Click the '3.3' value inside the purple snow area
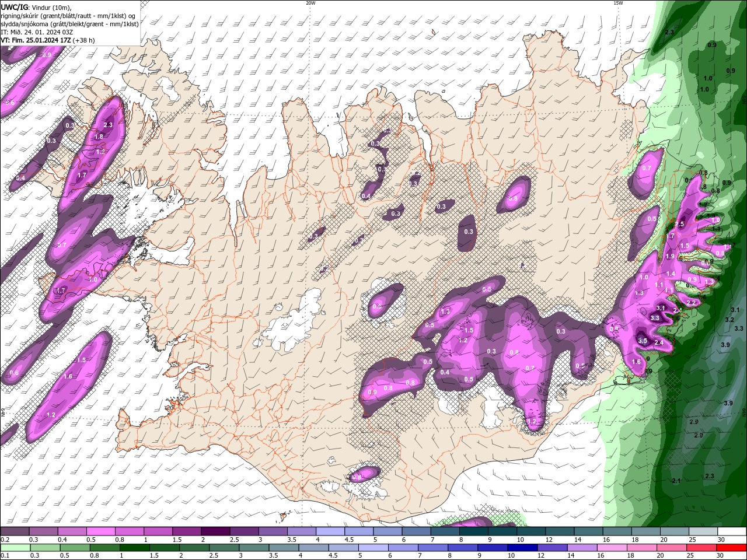Screen dimensions: 747x560 coord(655,318)
